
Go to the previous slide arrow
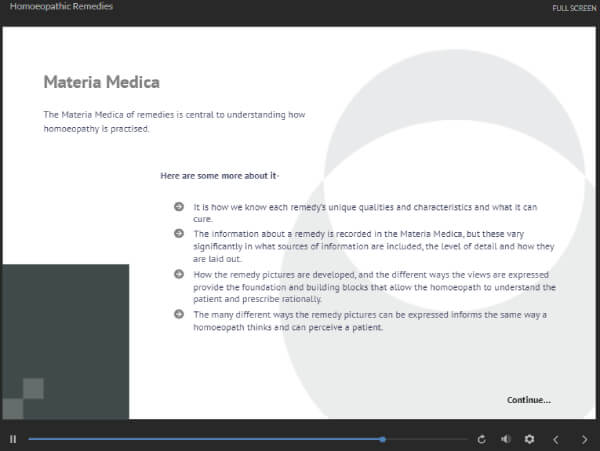tap(556, 439)
